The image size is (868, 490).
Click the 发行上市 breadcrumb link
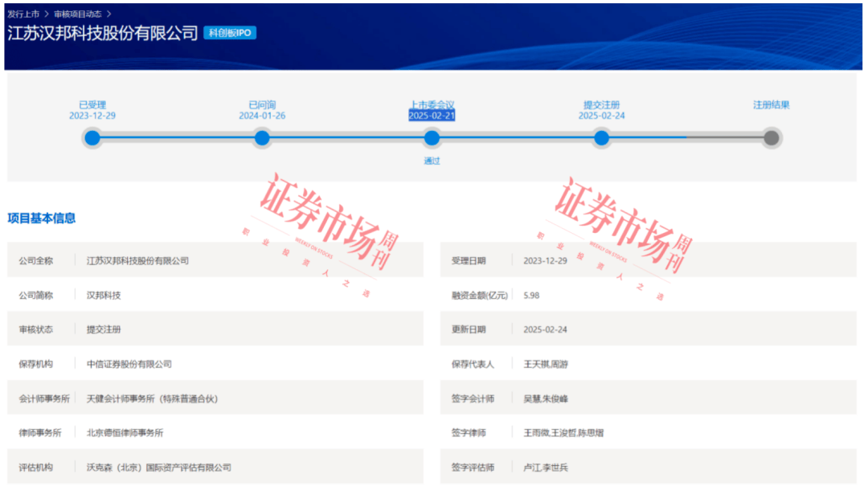pos(23,14)
